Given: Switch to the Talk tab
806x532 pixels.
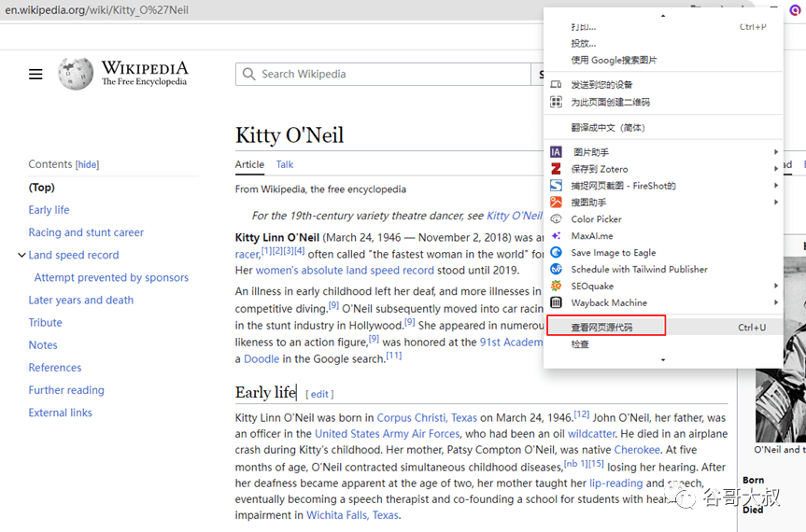Looking at the screenshot, I should pos(284,164).
